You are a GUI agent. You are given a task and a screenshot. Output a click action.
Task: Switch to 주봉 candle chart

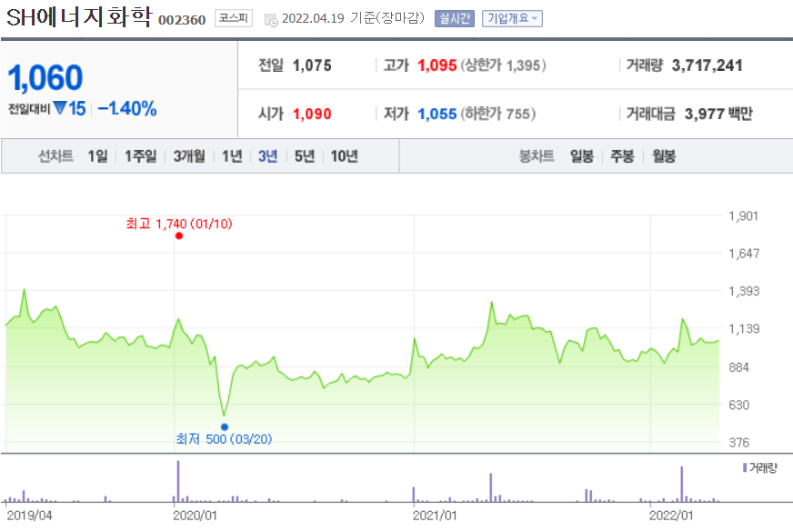pos(622,156)
